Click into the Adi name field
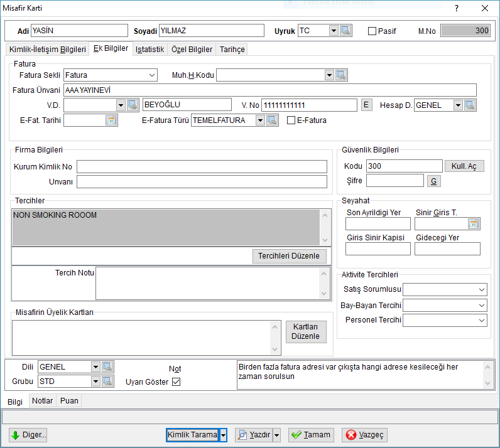Screen dimensions: 500x448 click(x=79, y=31)
